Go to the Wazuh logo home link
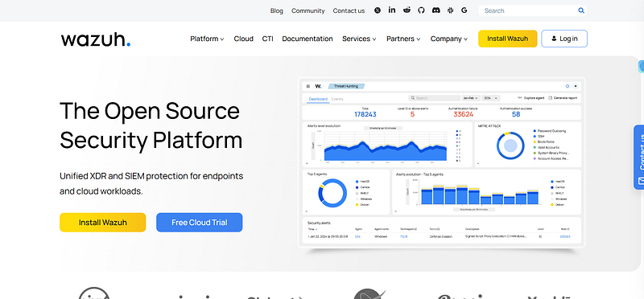The image size is (644, 299). [x=96, y=39]
